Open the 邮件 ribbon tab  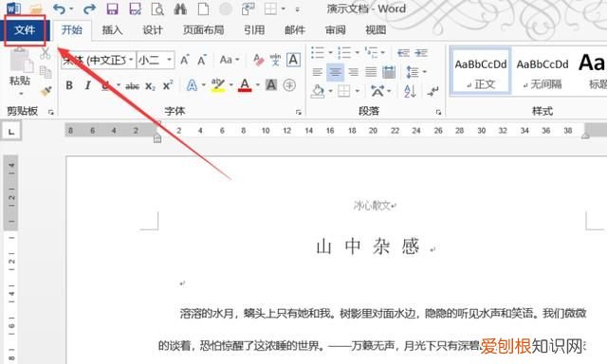click(x=295, y=30)
